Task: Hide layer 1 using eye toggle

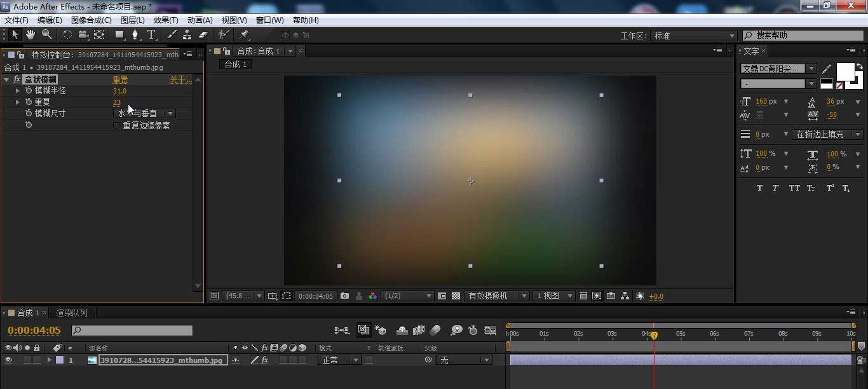Action: pyautogui.click(x=8, y=360)
